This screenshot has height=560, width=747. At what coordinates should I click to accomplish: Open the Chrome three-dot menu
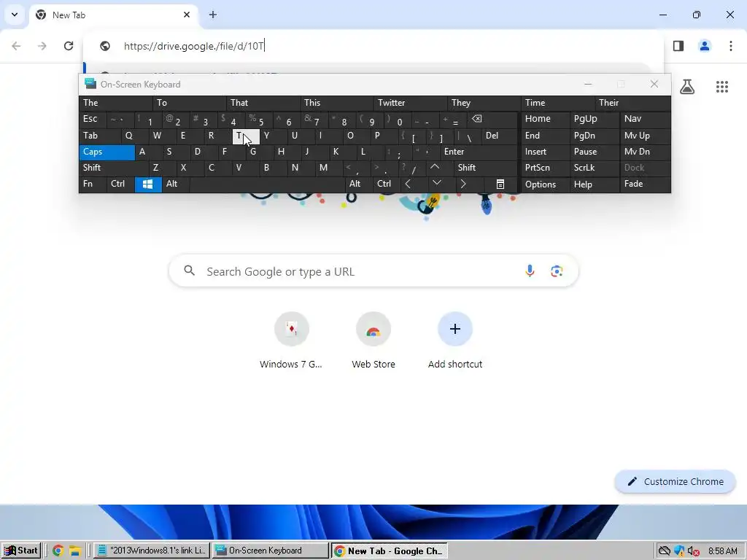click(x=731, y=46)
